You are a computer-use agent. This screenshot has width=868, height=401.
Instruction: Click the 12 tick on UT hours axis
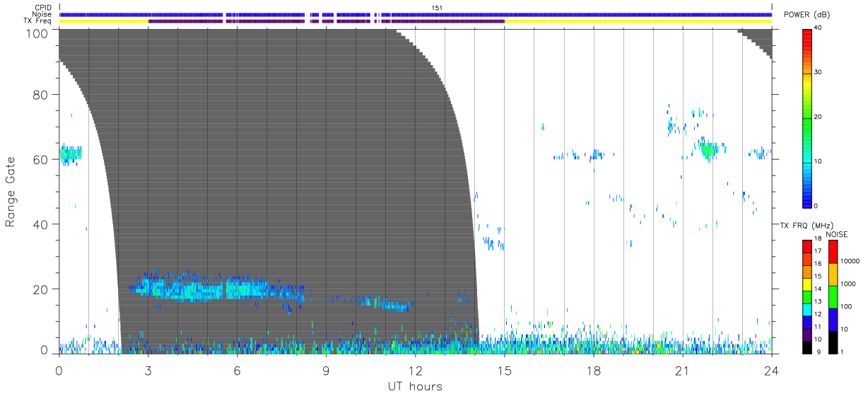point(415,370)
